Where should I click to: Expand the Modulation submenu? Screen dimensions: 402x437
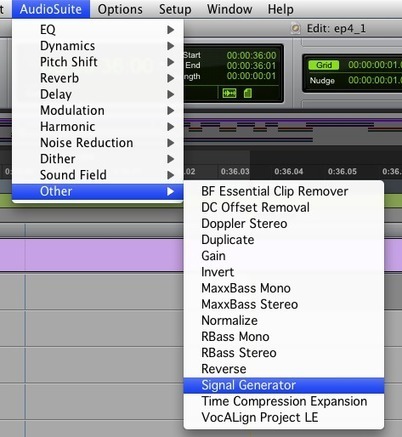pos(98,110)
